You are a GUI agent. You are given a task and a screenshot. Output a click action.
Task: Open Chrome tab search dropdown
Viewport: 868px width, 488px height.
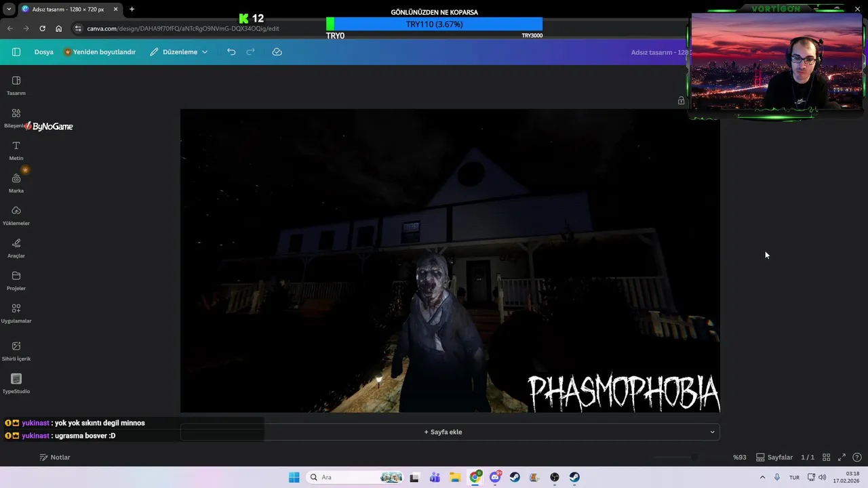point(8,9)
